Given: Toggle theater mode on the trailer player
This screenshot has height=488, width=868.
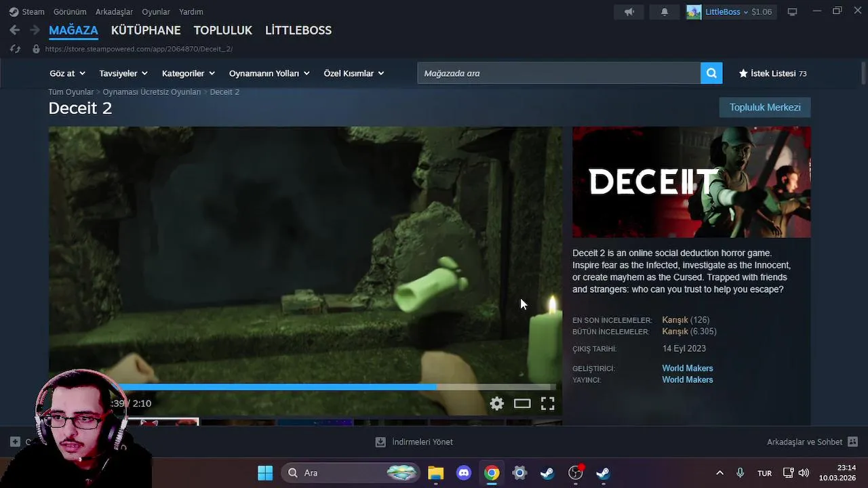Looking at the screenshot, I should click(522, 403).
